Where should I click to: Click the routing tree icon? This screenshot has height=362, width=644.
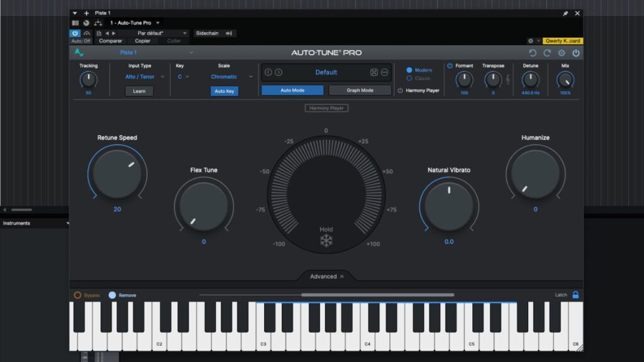pyautogui.click(x=97, y=23)
